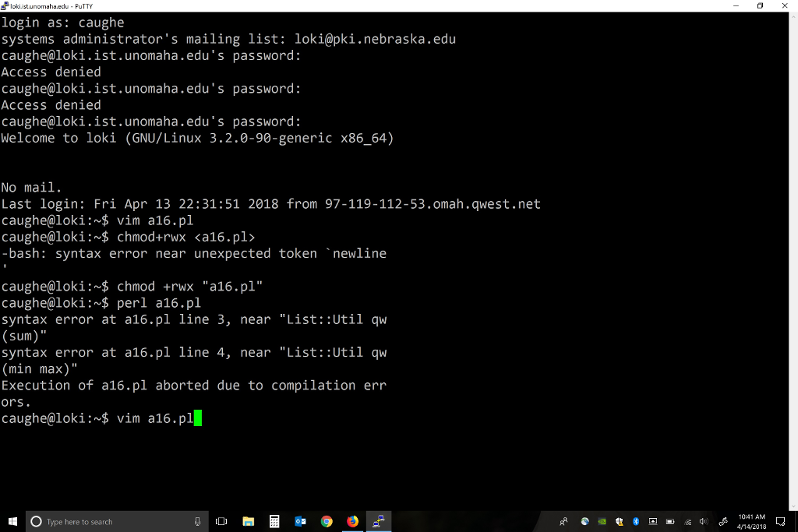
Task: Close the PuTTY window
Action: [x=785, y=6]
